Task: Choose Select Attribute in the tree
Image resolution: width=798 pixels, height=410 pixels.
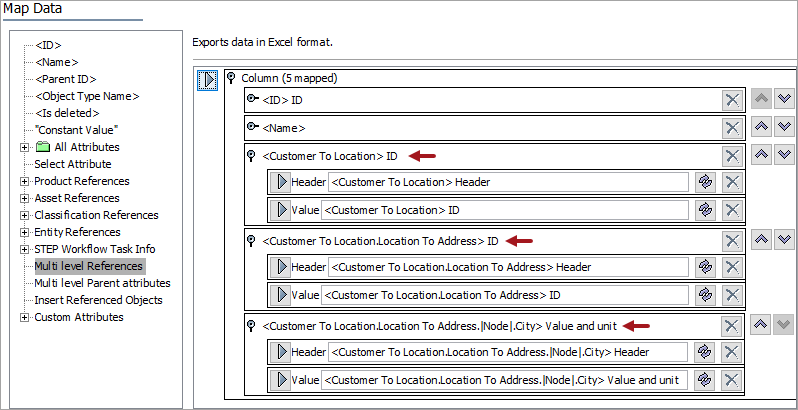Action: (x=73, y=164)
